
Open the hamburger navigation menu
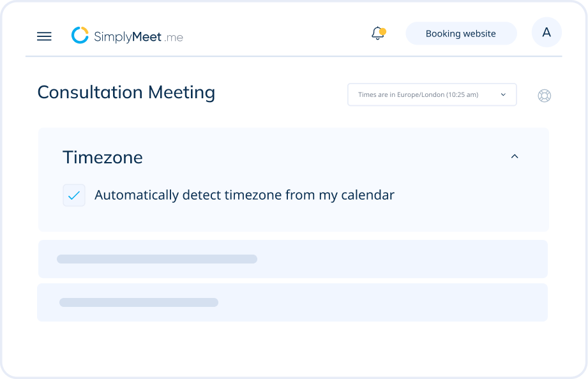pyautogui.click(x=44, y=36)
